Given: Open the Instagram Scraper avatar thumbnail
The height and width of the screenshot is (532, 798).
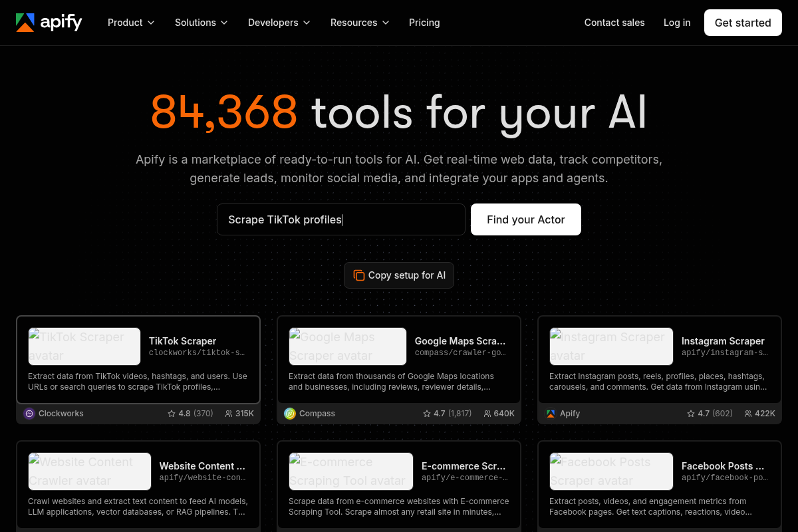Looking at the screenshot, I should [612, 346].
